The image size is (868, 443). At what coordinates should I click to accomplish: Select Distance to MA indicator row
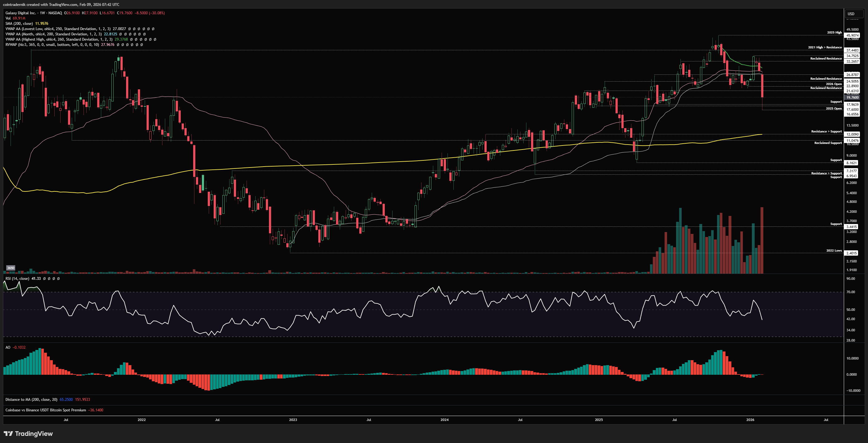point(31,400)
